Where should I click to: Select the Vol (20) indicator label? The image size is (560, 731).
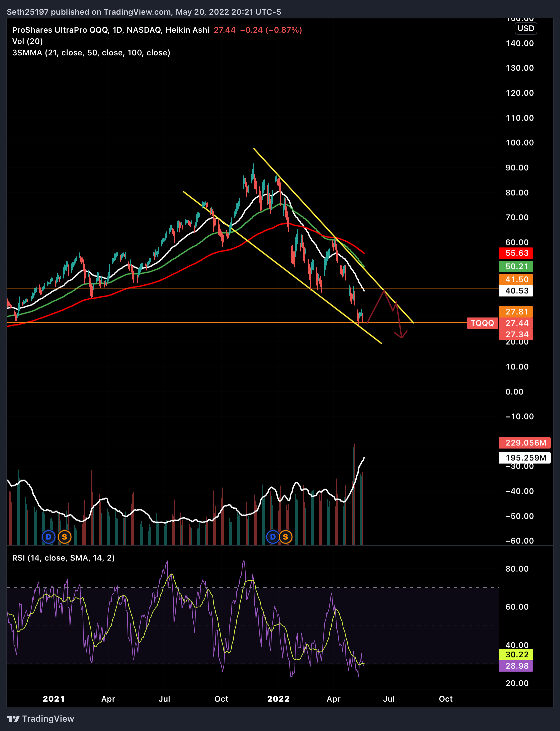(x=28, y=41)
